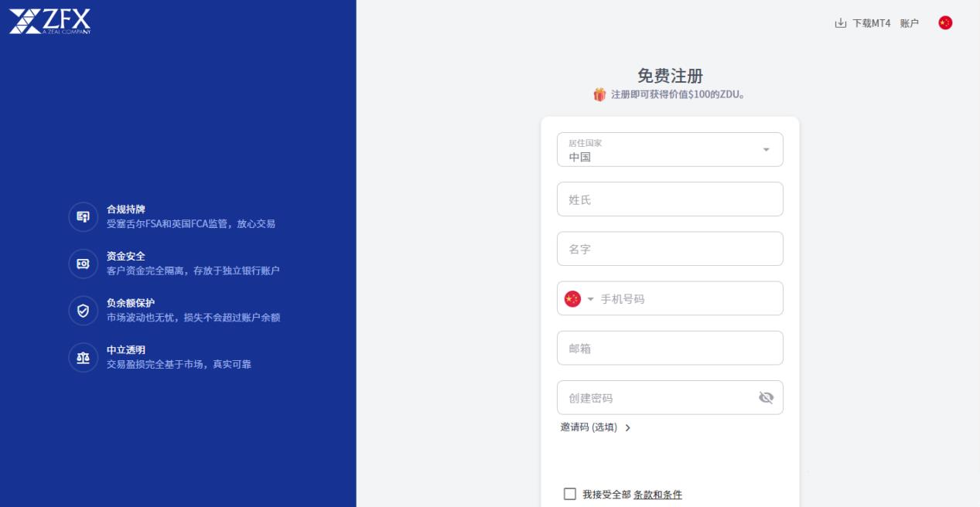This screenshot has width=980, height=507.
Task: Check the 我接受全部 terms checkbox
Action: [x=570, y=494]
